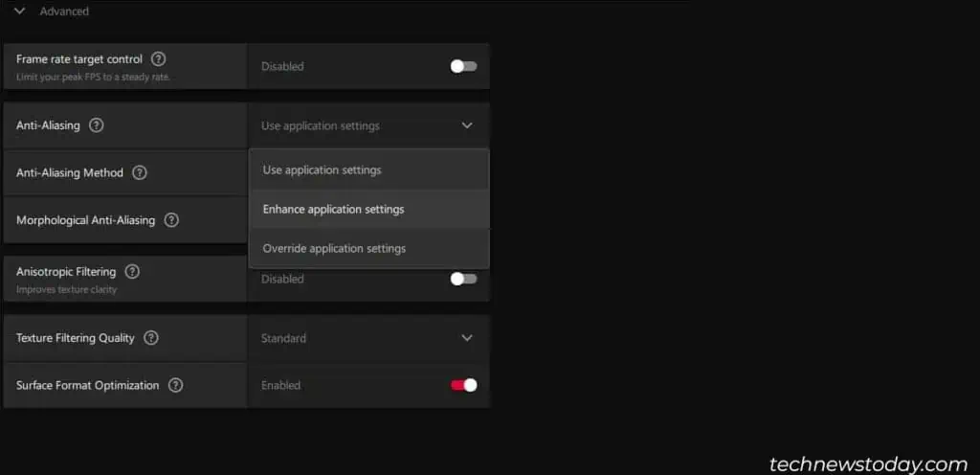Open Anisotropic Filtering help icon
Viewport: 980px width, 475px height.
pyautogui.click(x=132, y=272)
